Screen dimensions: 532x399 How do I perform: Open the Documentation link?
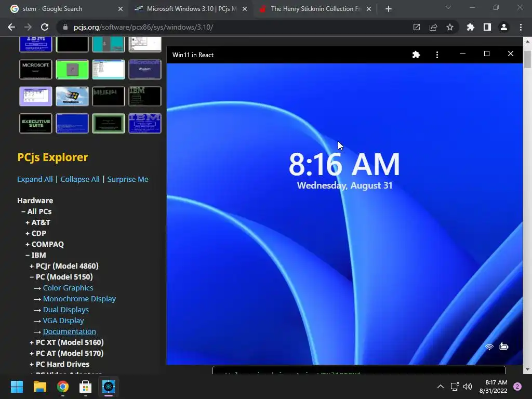[70, 331]
